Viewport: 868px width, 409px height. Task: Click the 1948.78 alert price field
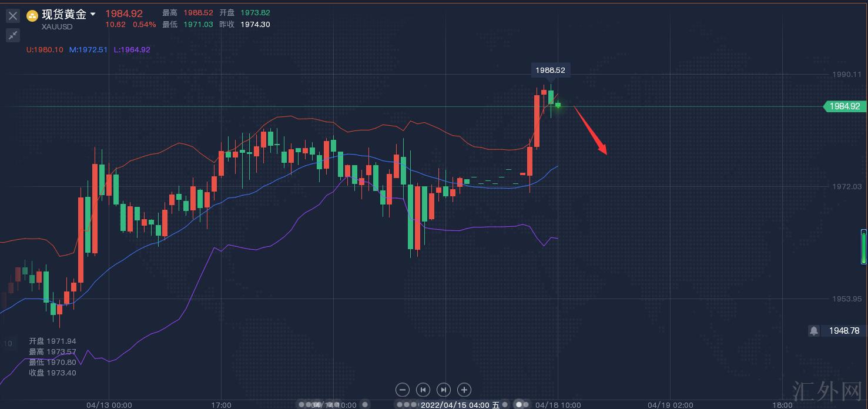pyautogui.click(x=844, y=331)
